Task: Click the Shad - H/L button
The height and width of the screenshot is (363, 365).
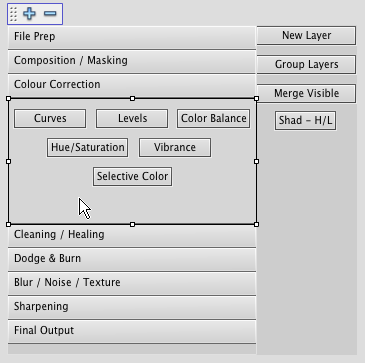Action: [305, 121]
